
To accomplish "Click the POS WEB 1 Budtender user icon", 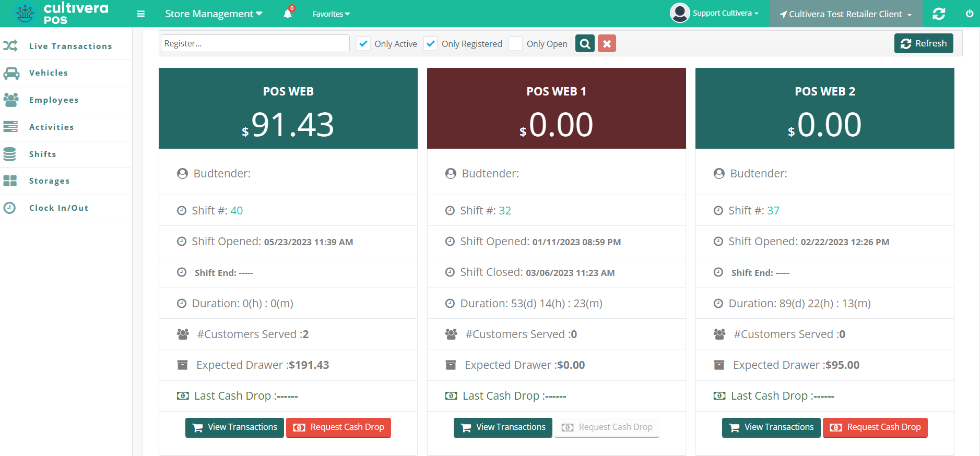I will click(451, 174).
